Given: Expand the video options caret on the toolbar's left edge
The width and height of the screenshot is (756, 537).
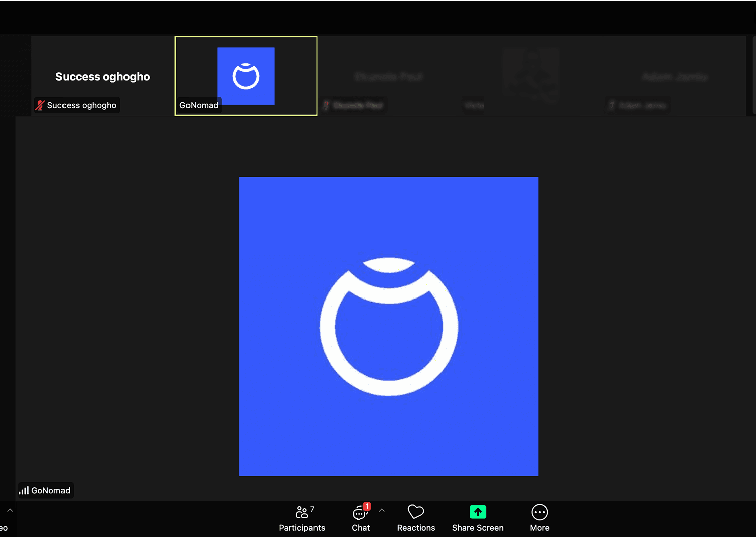Looking at the screenshot, I should pyautogui.click(x=10, y=510).
